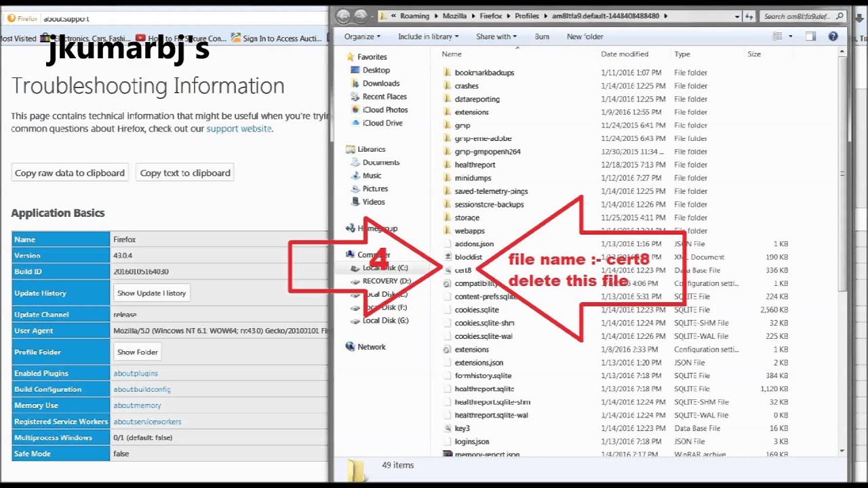
Task: Open the Share with dropdown
Action: [x=496, y=37]
